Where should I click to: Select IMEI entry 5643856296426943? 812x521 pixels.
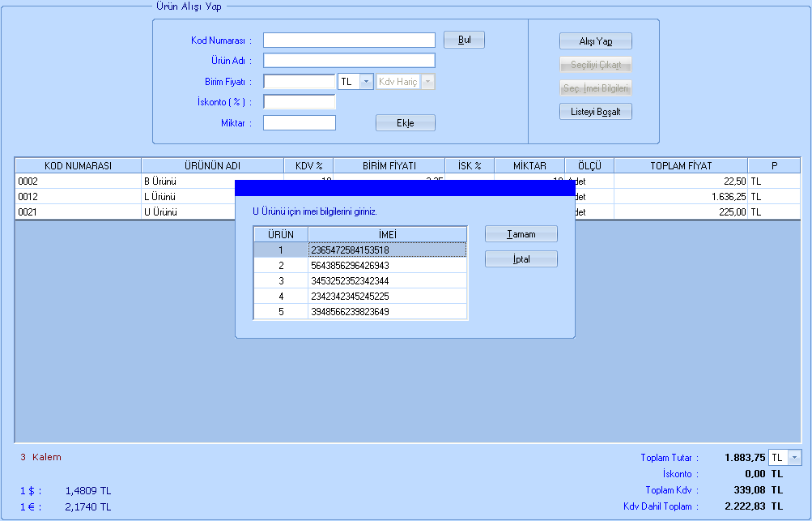click(387, 266)
